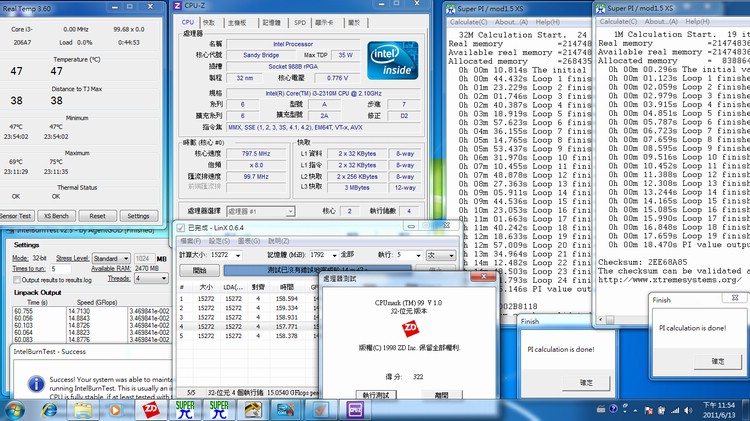Click the blue help tray icon
750x421 pixels.
(x=614, y=409)
